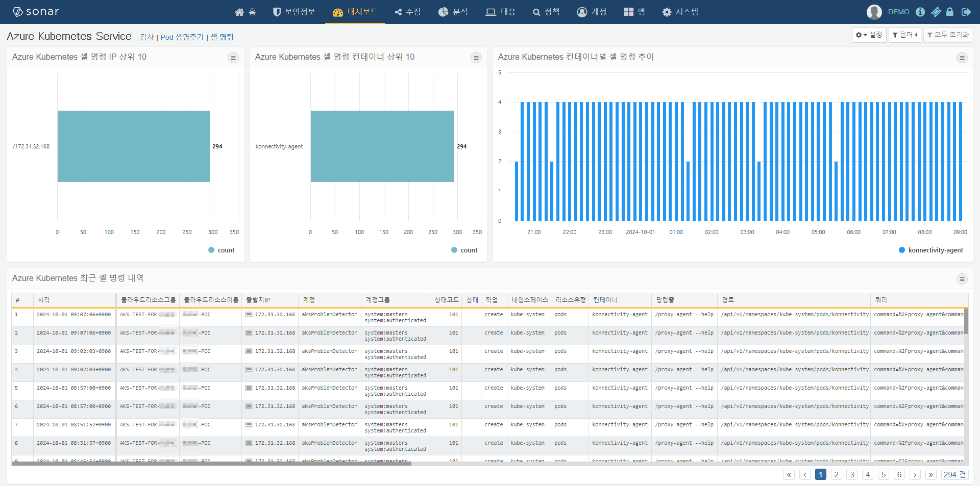Open the 계정 menu
Image resolution: width=980 pixels, height=486 pixels.
tap(592, 12)
